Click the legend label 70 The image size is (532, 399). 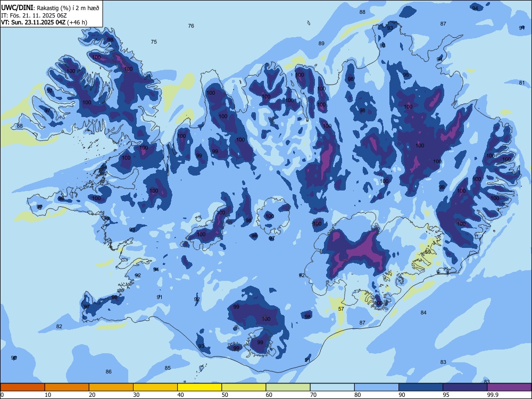pos(313,395)
